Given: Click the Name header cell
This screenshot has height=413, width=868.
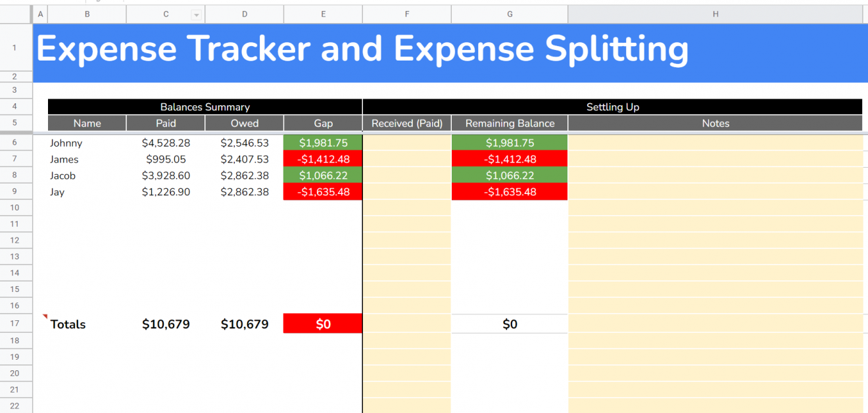Looking at the screenshot, I should point(86,123).
